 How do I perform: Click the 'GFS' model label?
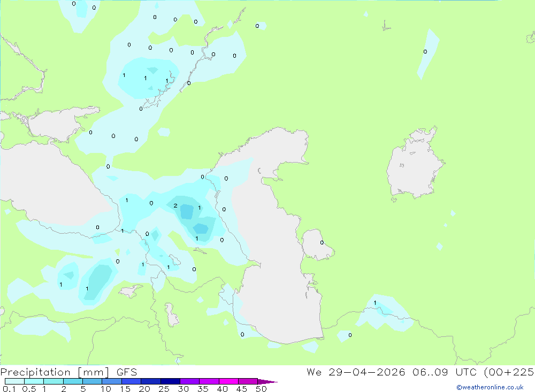point(127,372)
